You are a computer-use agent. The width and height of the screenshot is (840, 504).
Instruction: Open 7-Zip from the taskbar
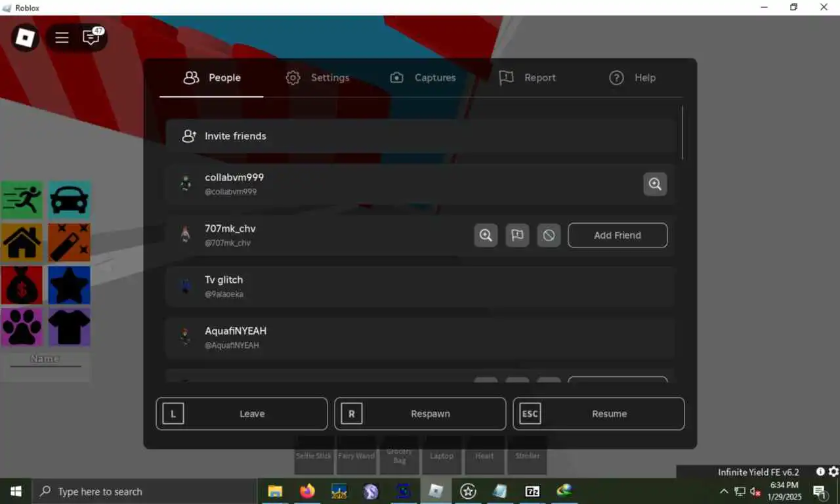click(532, 491)
